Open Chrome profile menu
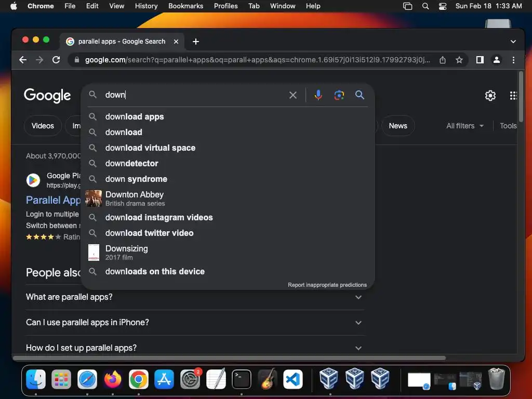The height and width of the screenshot is (399, 532). (496, 60)
